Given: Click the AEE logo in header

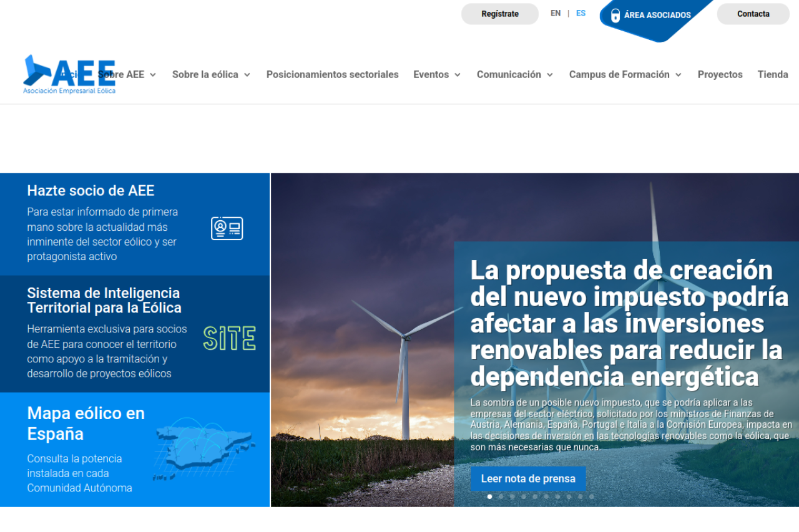Looking at the screenshot, I should tap(69, 75).
